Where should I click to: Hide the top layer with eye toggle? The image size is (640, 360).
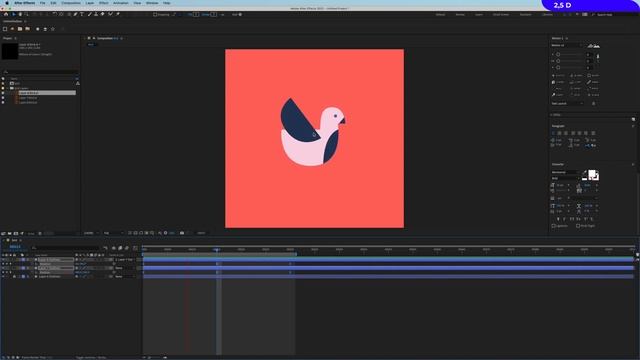click(x=3, y=260)
